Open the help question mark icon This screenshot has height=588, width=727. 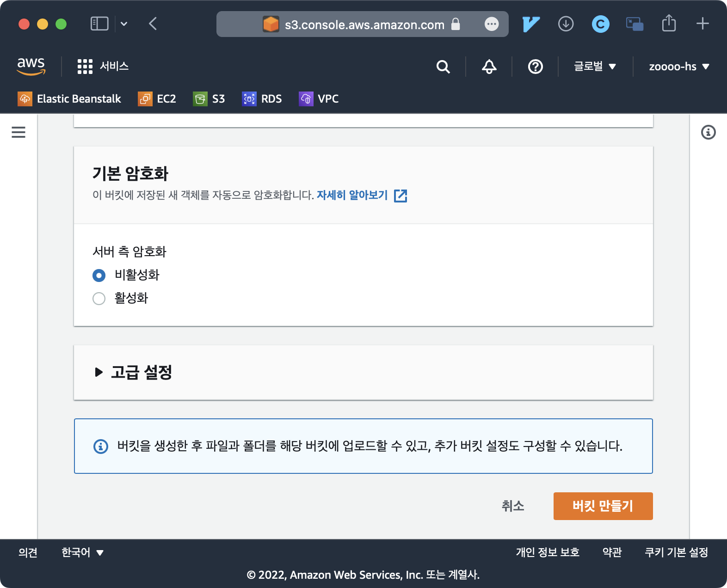point(535,67)
